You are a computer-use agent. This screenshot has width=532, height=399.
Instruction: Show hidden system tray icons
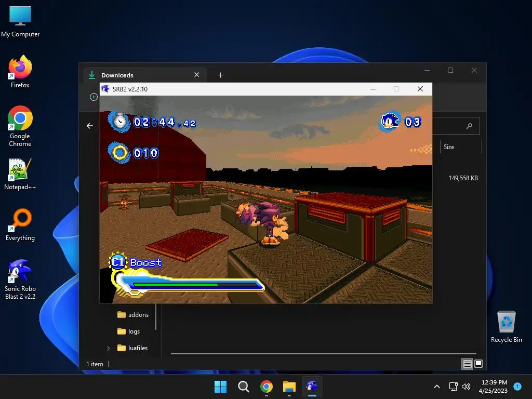437,387
